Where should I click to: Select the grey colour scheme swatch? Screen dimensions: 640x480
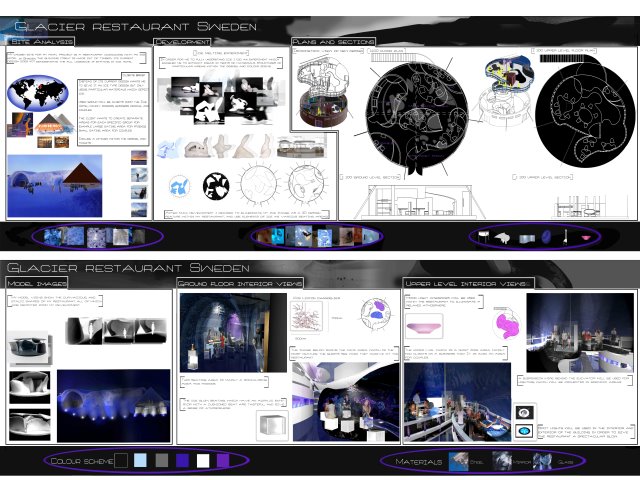click(x=162, y=460)
